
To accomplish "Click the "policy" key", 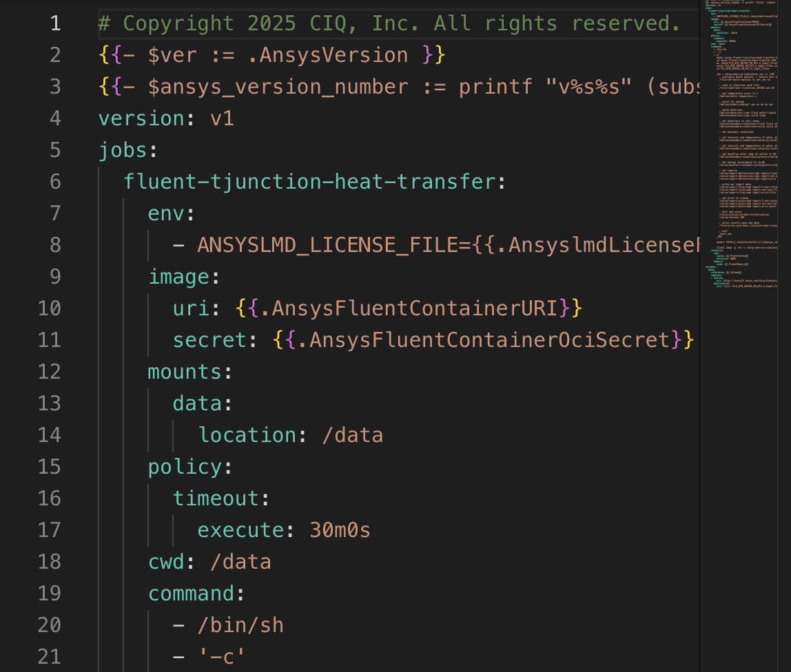I will pyautogui.click(x=185, y=467).
